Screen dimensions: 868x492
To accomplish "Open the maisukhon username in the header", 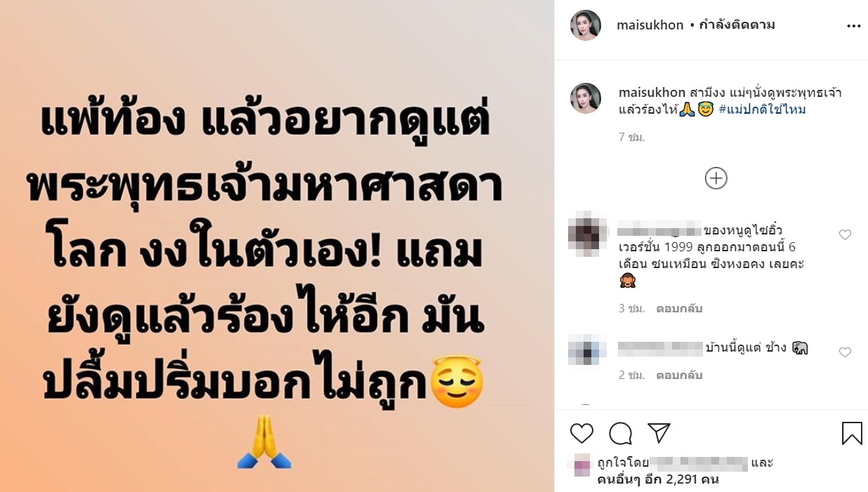I will point(650,25).
